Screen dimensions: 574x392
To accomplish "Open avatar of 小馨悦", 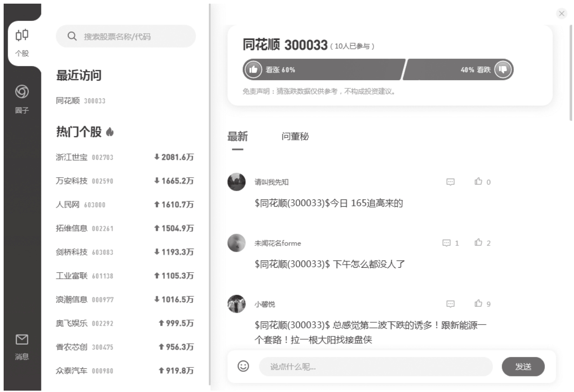I will (236, 304).
